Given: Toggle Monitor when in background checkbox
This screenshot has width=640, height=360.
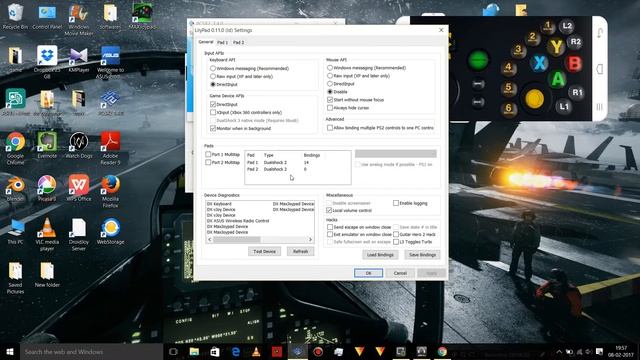Looking at the screenshot, I should coord(213,128).
